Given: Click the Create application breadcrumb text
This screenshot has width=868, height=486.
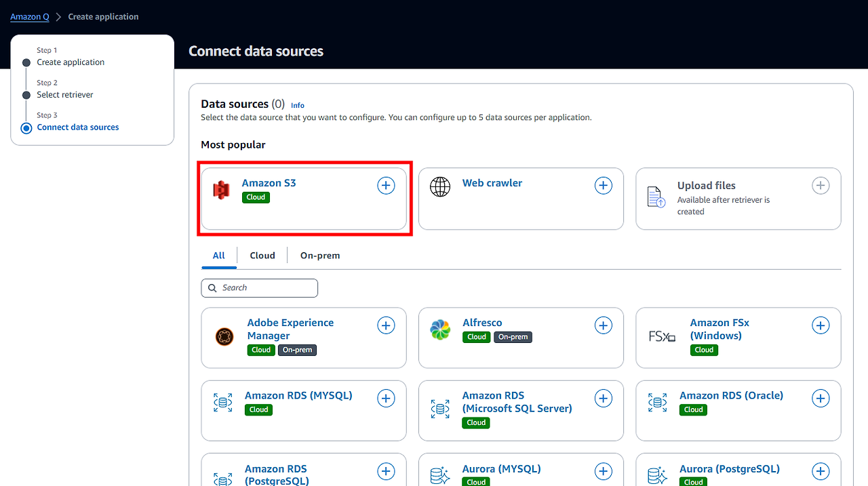Looking at the screenshot, I should click(103, 17).
